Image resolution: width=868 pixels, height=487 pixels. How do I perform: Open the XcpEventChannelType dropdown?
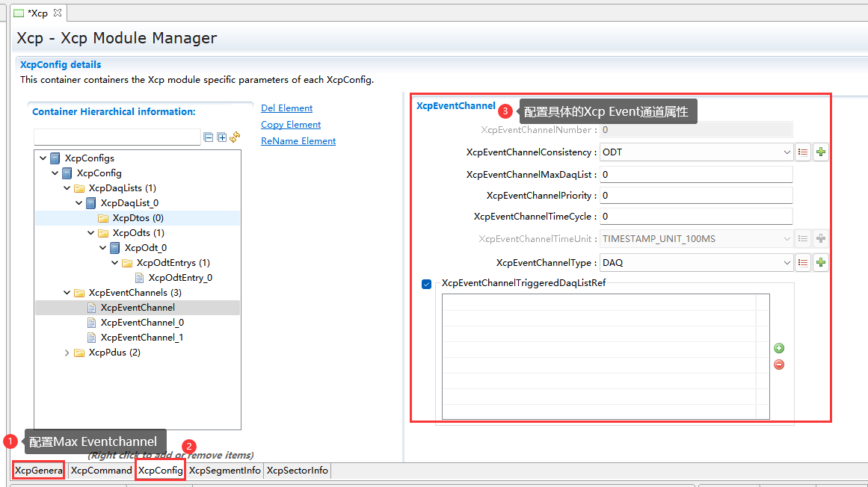pyautogui.click(x=787, y=263)
